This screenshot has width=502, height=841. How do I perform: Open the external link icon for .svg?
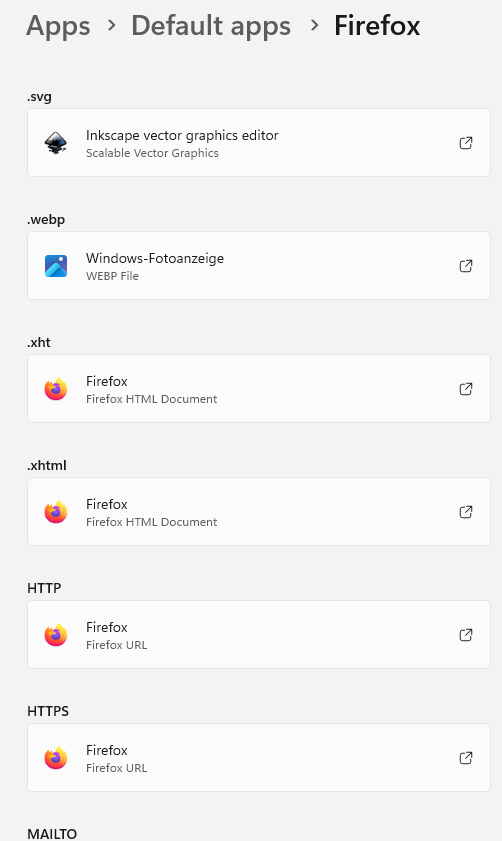pos(466,143)
